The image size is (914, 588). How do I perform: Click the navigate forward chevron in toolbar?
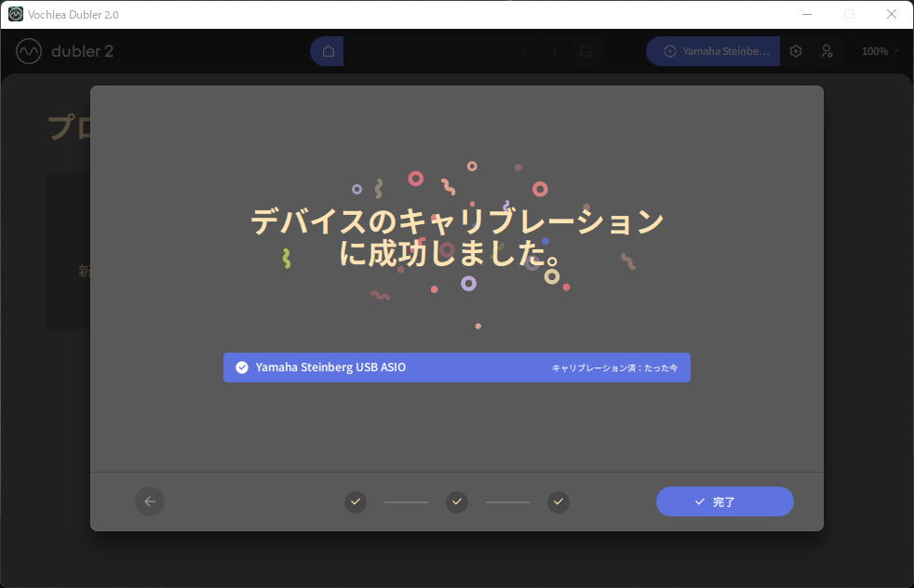555,51
